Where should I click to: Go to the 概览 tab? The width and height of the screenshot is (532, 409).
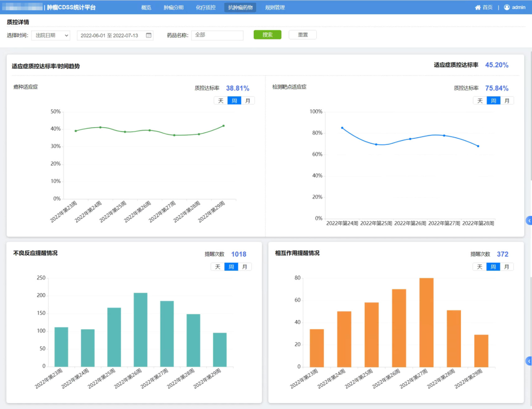pos(146,7)
